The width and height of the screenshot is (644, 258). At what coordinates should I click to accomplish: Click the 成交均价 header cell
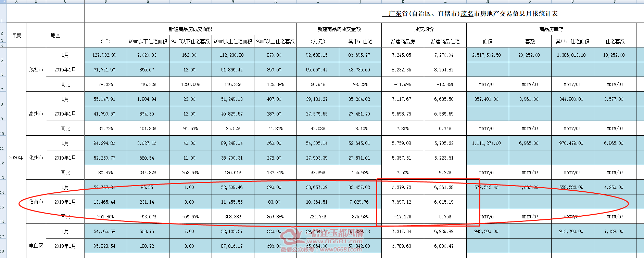(x=424, y=29)
